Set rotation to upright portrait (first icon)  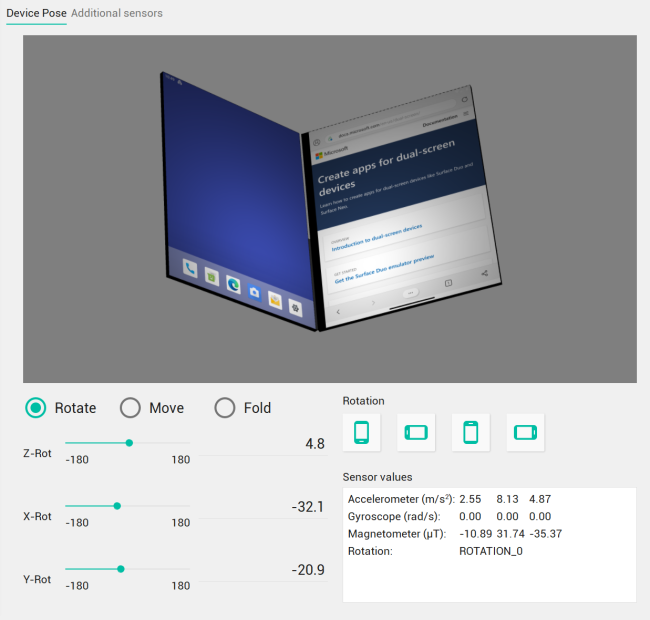[361, 432]
